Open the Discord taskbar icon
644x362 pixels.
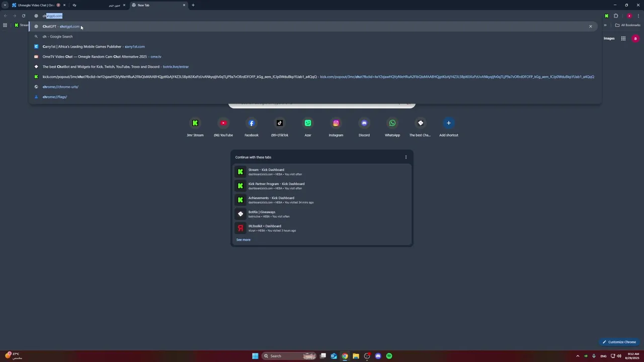(378, 356)
